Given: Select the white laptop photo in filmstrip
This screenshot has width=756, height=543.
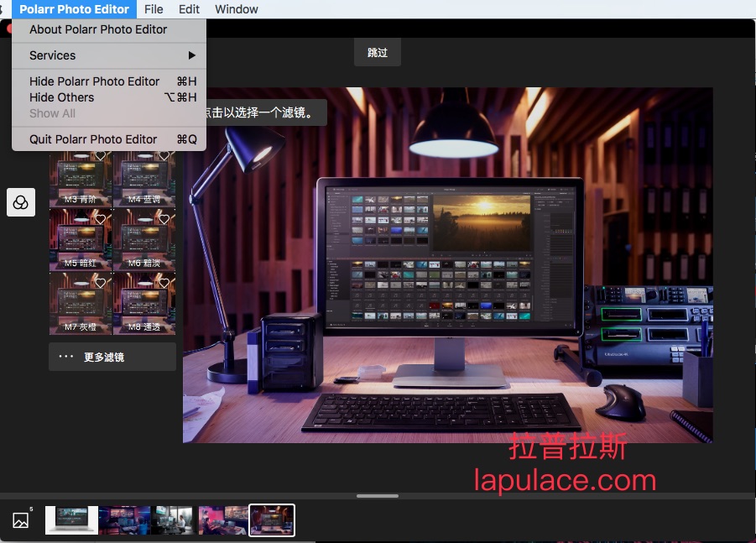Looking at the screenshot, I should click(x=71, y=520).
